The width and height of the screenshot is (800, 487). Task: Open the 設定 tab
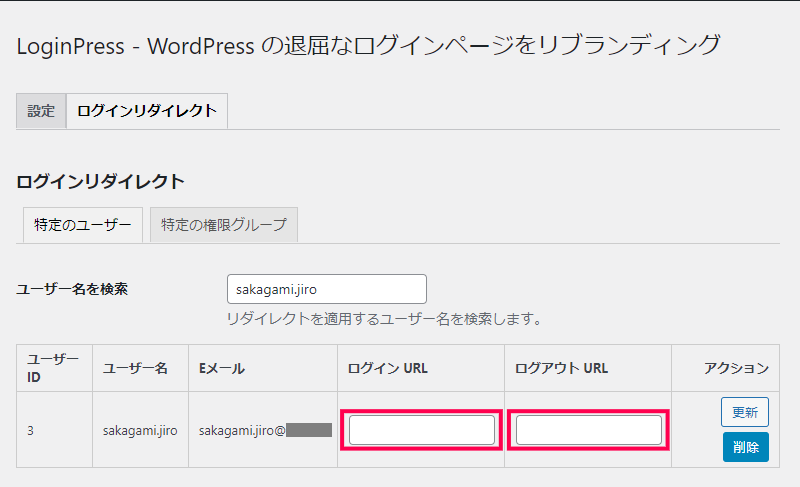click(x=41, y=111)
